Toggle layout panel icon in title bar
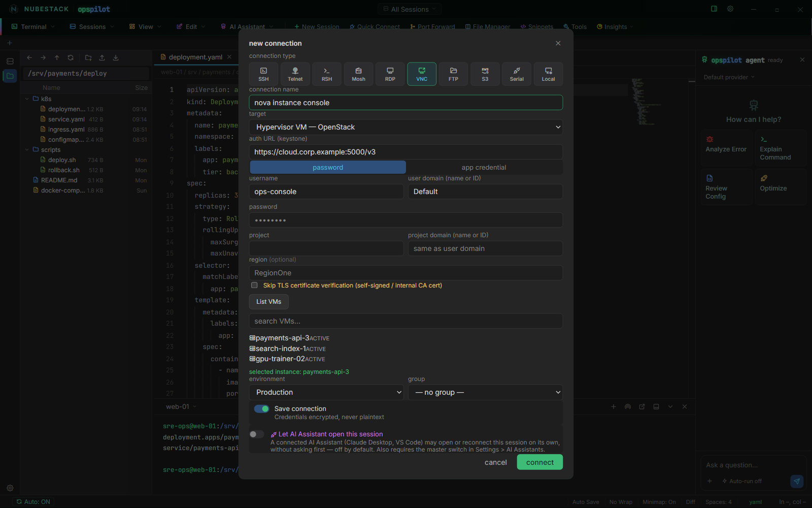812x508 pixels. tap(714, 9)
